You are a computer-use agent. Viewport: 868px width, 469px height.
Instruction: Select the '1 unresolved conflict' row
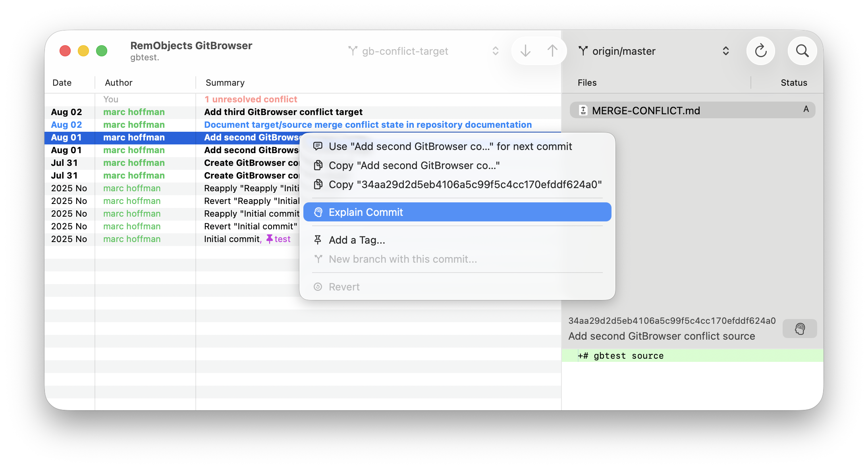(303, 99)
